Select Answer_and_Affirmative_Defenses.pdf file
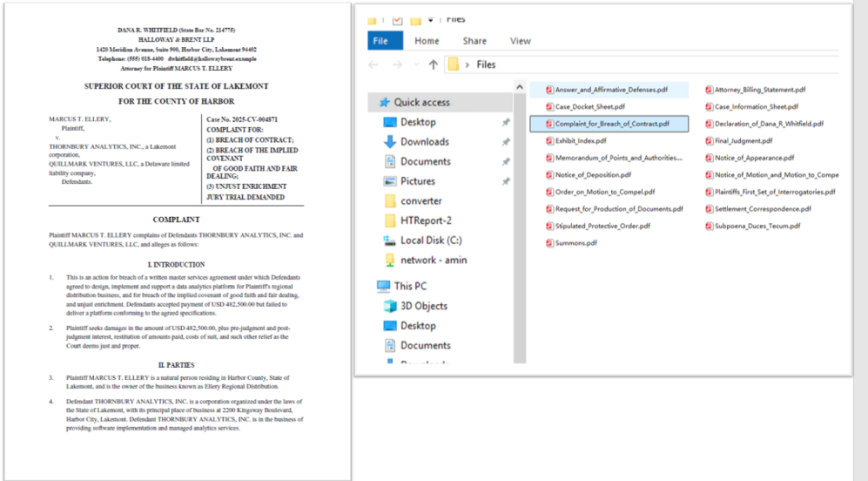Screen dimensions: 868x481 (x=609, y=90)
